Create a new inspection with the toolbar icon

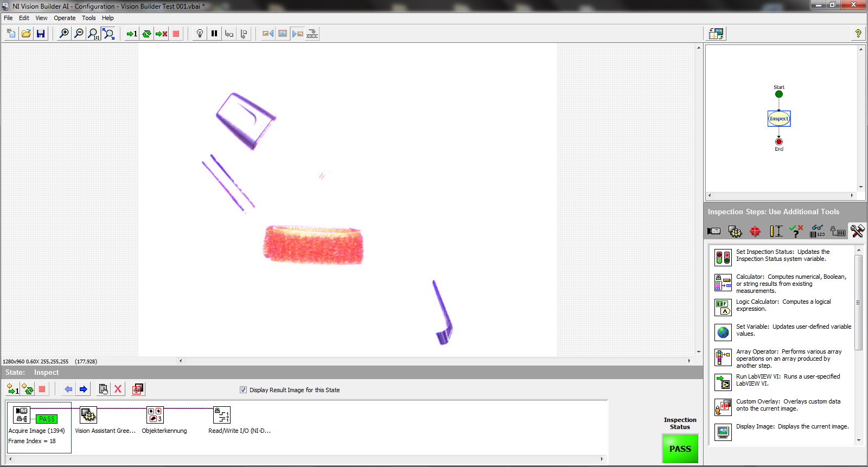point(11,34)
